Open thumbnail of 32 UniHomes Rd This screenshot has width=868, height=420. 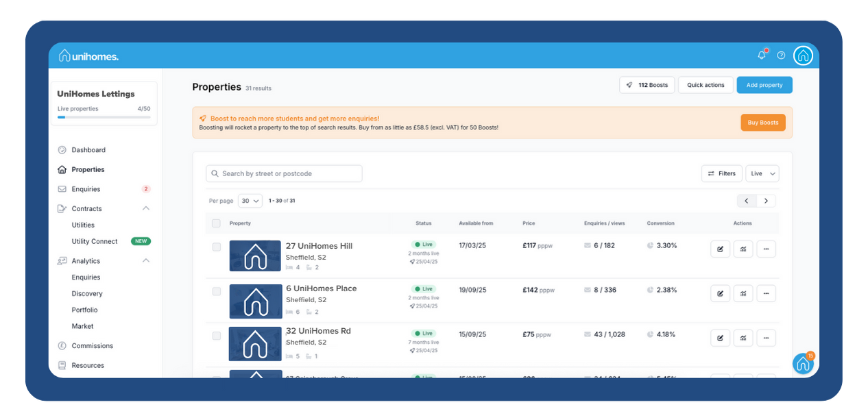click(255, 344)
